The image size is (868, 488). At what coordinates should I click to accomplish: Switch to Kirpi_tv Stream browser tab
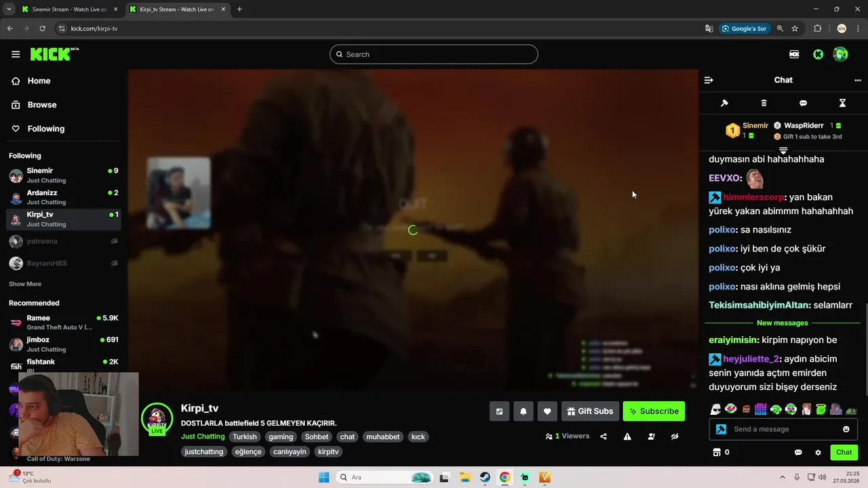pyautogui.click(x=178, y=9)
